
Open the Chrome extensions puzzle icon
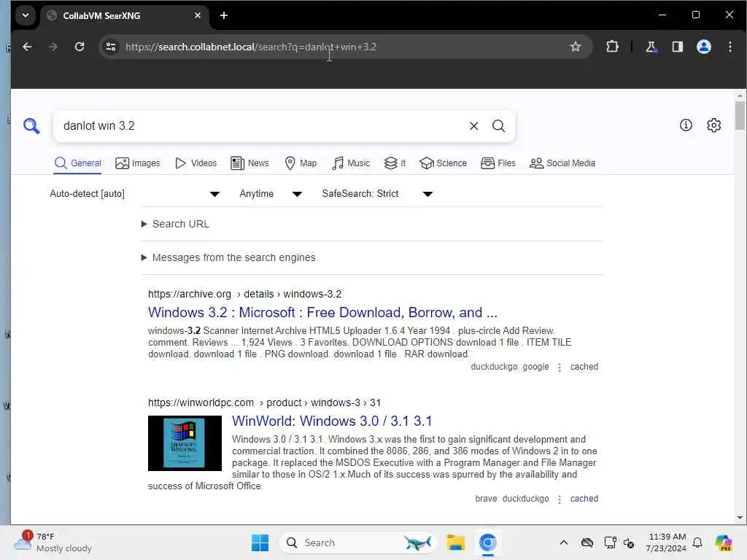(612, 47)
